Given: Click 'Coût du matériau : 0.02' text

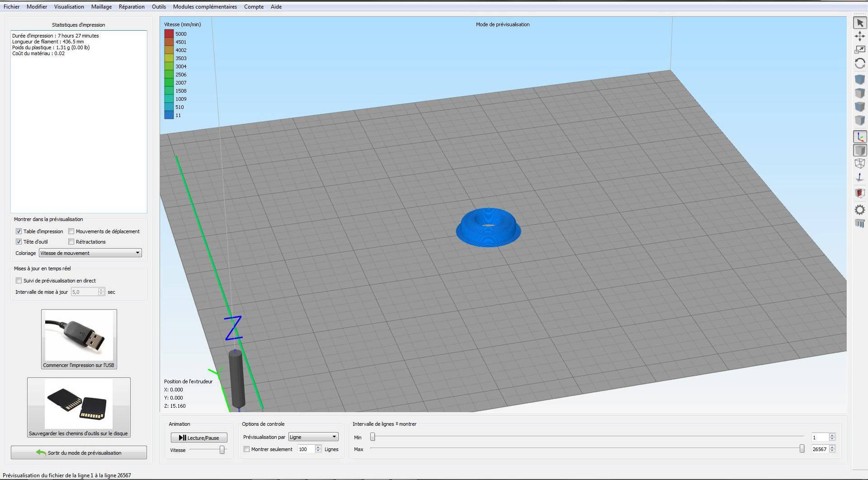Looking at the screenshot, I should point(38,53).
